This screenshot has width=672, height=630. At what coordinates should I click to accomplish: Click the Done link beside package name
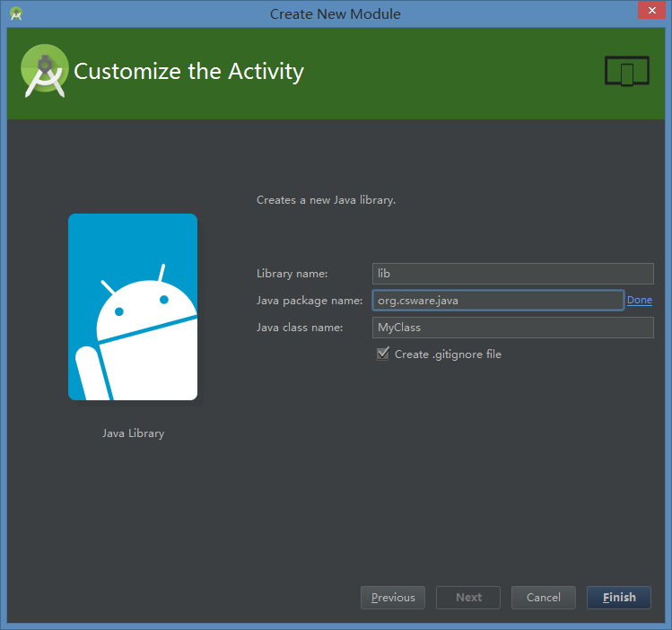[640, 301]
